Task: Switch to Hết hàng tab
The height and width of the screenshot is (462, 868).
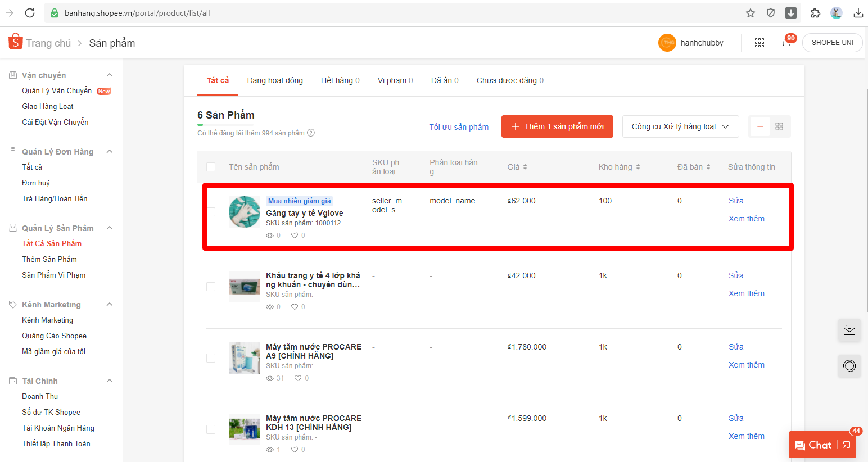Action: 340,80
